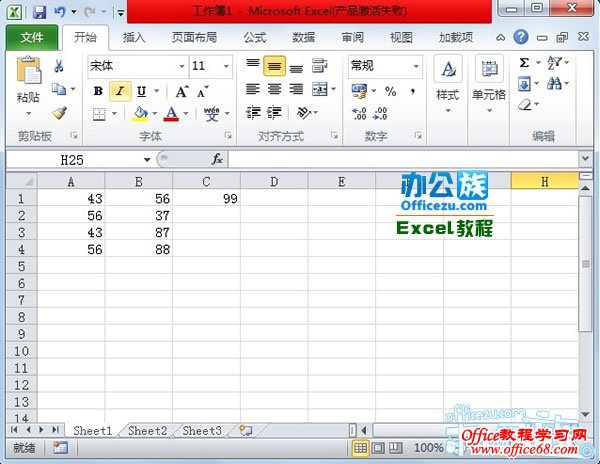Click the Merge and Center icon
This screenshot has width=600, height=464.
[x=320, y=90]
